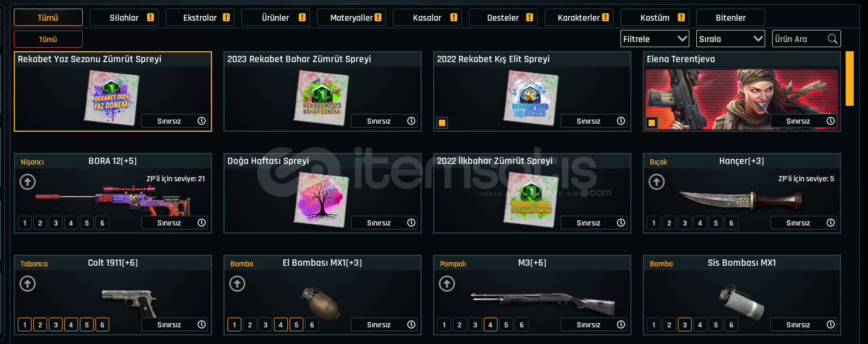This screenshot has height=344, width=868.
Task: Click the clock icon on Doğa Haftası Spreyi
Action: [411, 223]
